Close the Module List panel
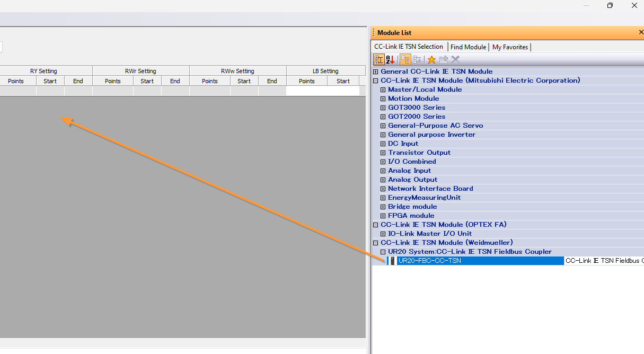 641,33
